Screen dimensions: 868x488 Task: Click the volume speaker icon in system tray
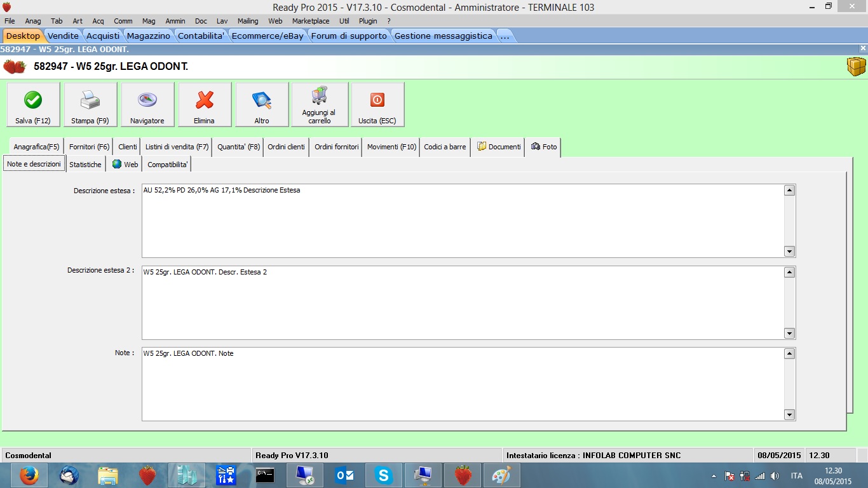775,475
